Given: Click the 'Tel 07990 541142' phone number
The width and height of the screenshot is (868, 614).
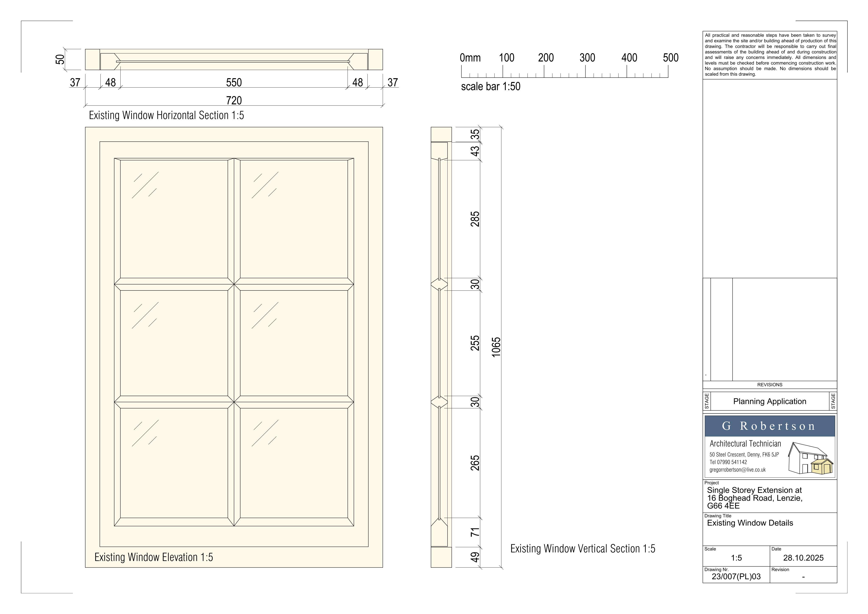Looking at the screenshot, I should 728,462.
